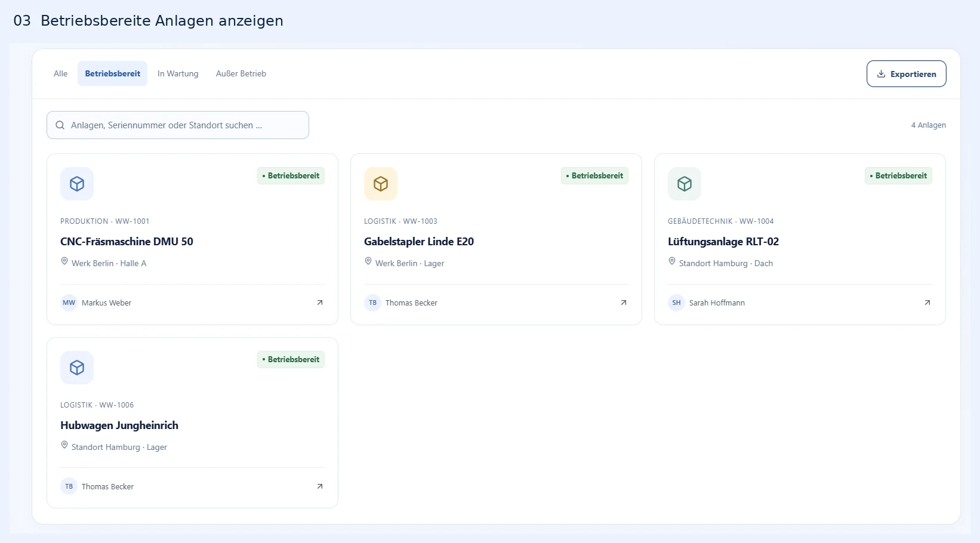Click Thomas Becker on Hubwagen card

tap(107, 487)
